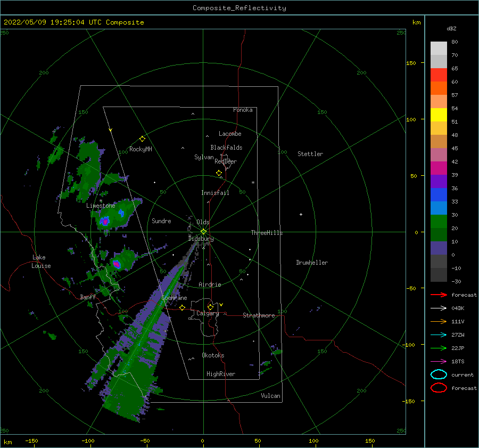
Task: Click the purple swatch at 10 dBZ
Action: coord(439,248)
